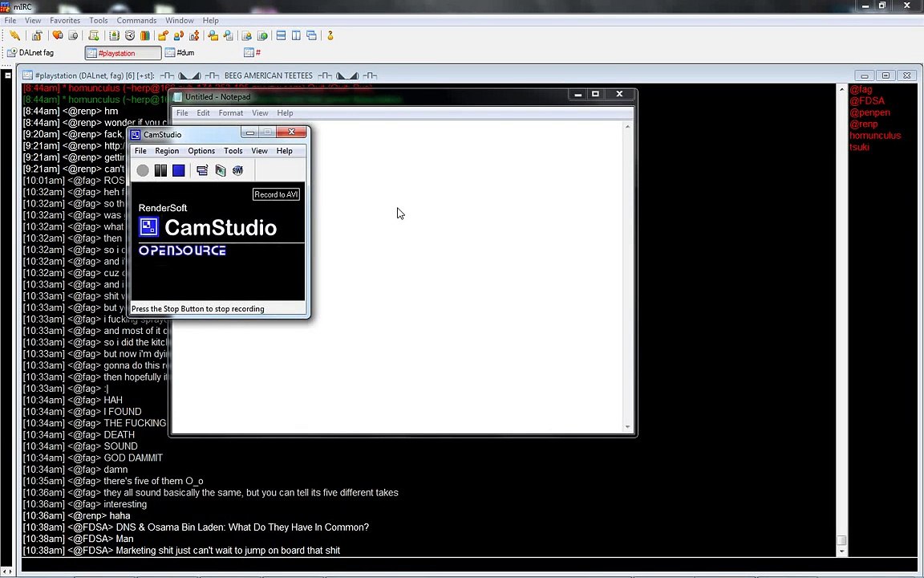Select CamStudio's Record to SWF icon
Screen dimensions: 924x578
click(x=237, y=170)
